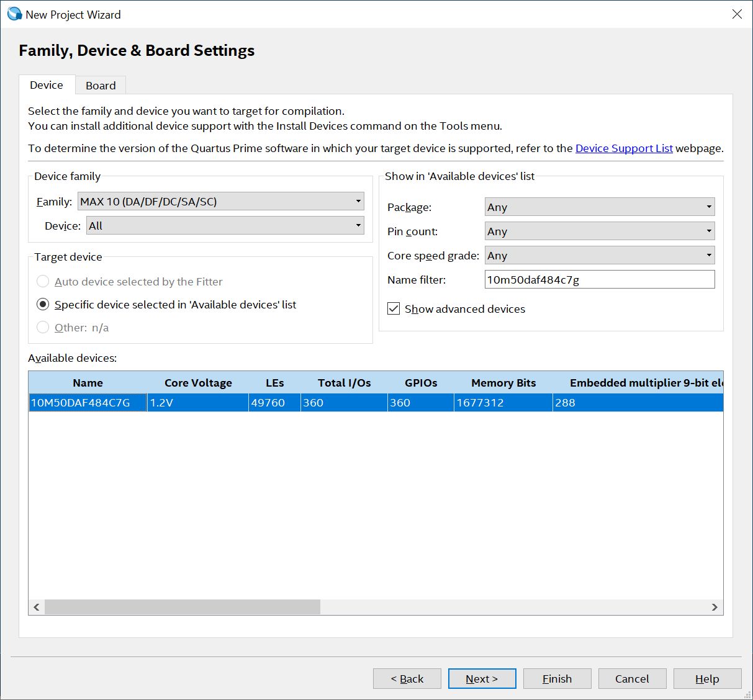Click the Name filter text field

(x=599, y=280)
